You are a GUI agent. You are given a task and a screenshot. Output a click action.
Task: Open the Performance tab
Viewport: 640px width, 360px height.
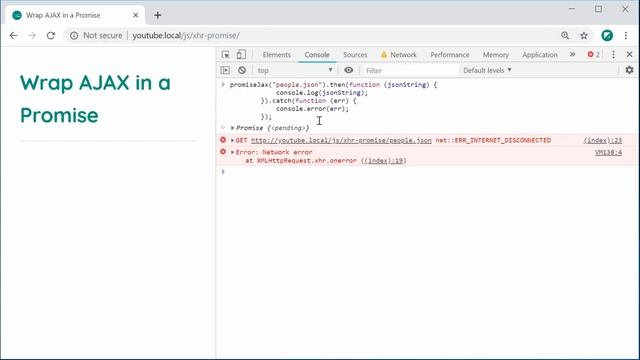tap(449, 55)
